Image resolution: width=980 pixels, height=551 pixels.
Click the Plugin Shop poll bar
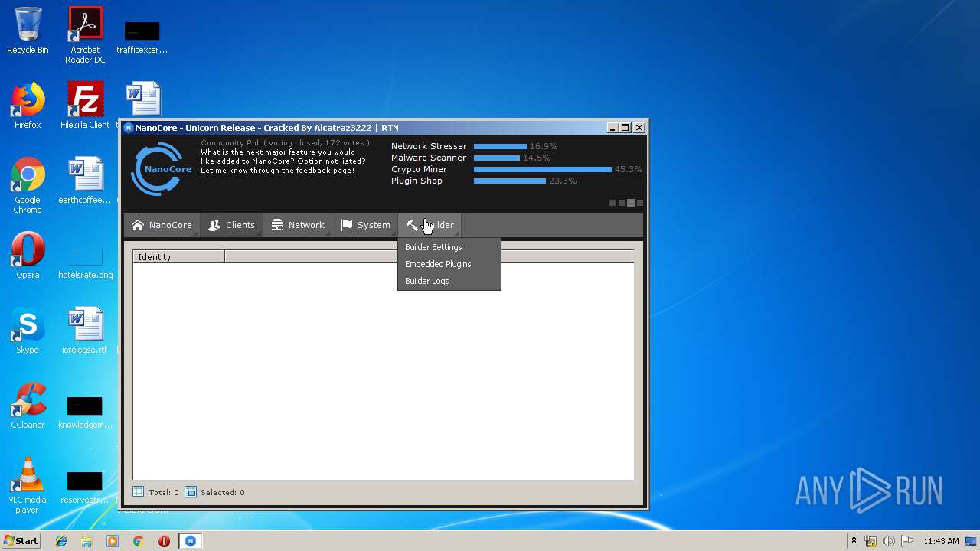click(510, 181)
